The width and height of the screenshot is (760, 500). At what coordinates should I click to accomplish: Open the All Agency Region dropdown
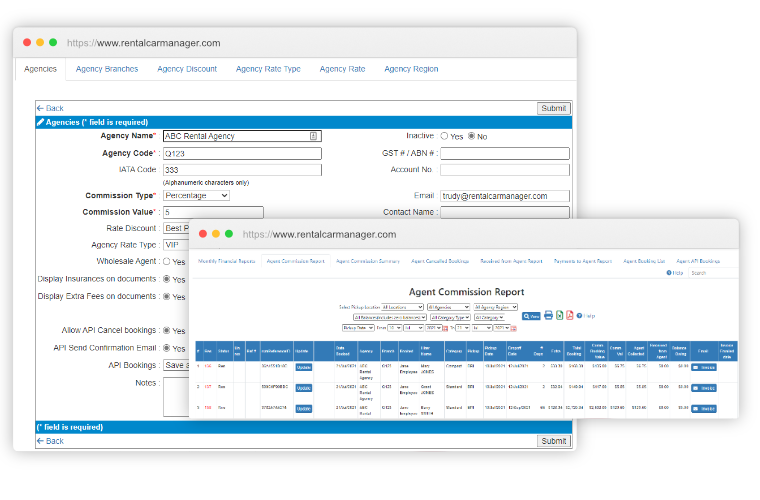(495, 306)
